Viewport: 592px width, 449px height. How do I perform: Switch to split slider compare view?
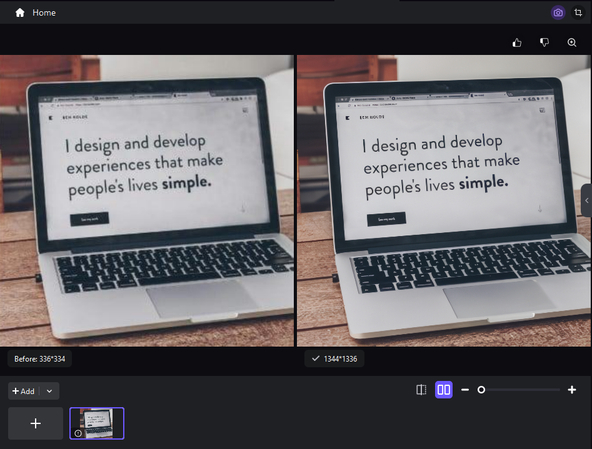421,390
